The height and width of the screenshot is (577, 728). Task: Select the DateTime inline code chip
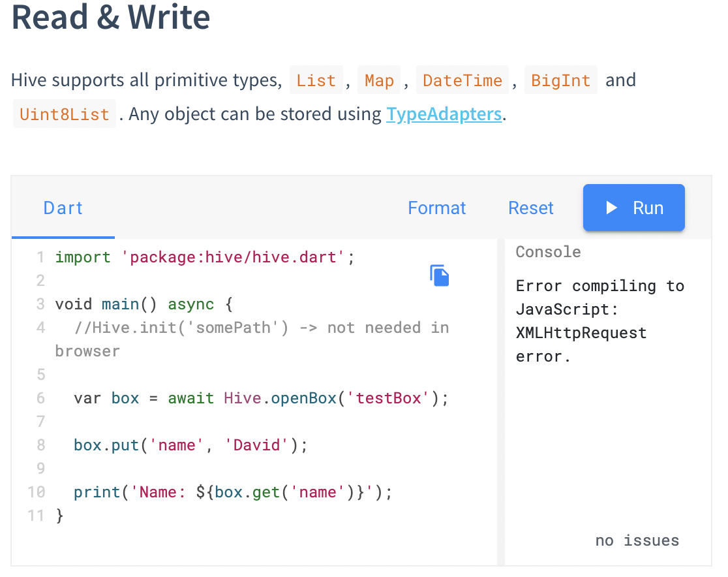point(463,80)
